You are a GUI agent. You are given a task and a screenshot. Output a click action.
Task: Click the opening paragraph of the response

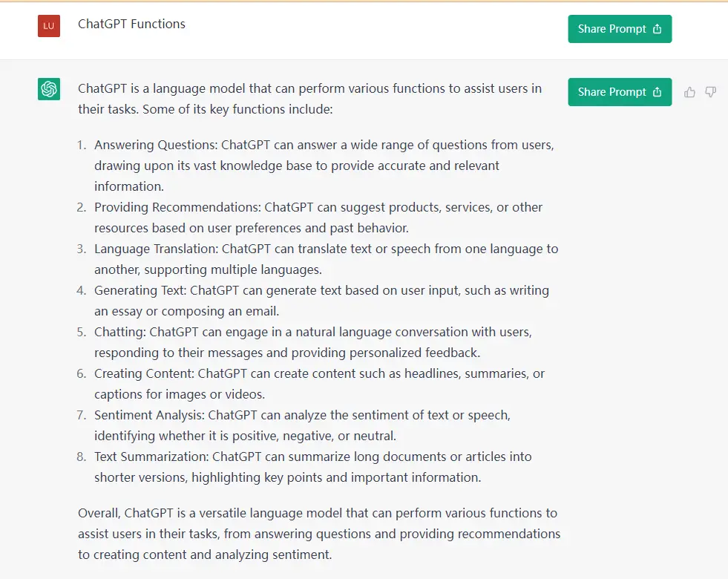click(309, 99)
